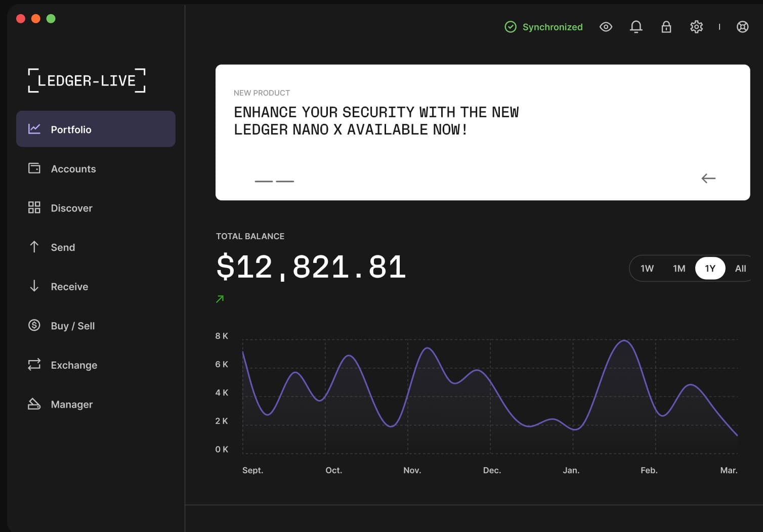Click the Accounts wallet icon

coord(34,168)
